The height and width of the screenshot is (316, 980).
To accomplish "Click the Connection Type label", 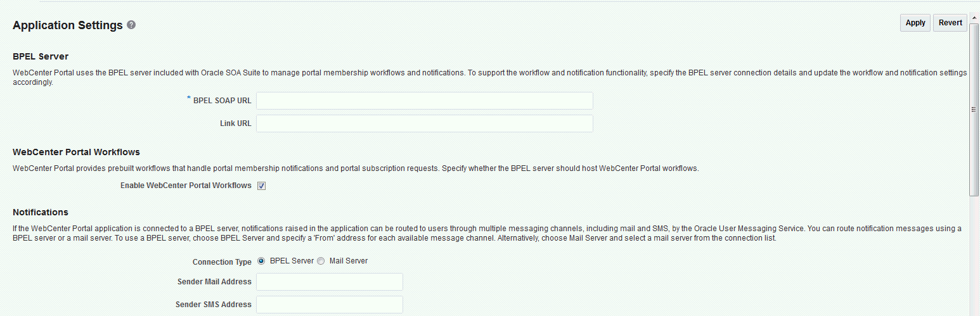I will (x=222, y=262).
